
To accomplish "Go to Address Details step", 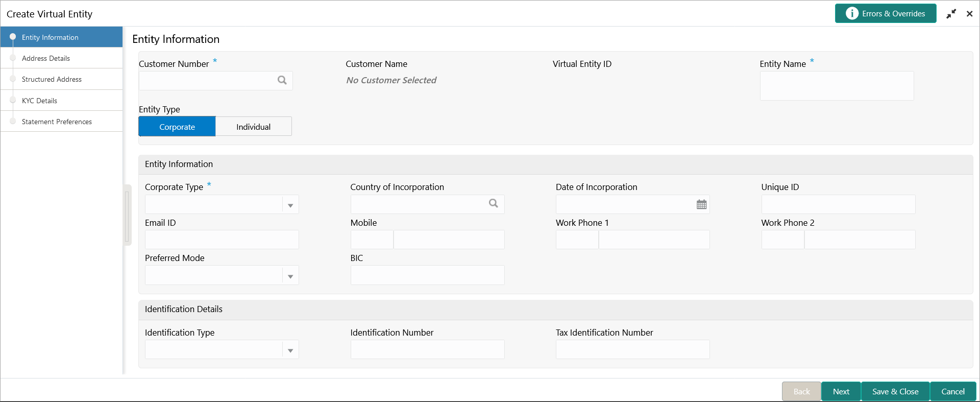I will 46,58.
